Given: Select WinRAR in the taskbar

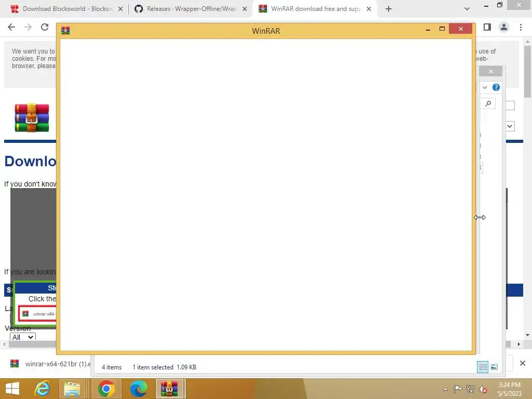Looking at the screenshot, I should 169,389.
